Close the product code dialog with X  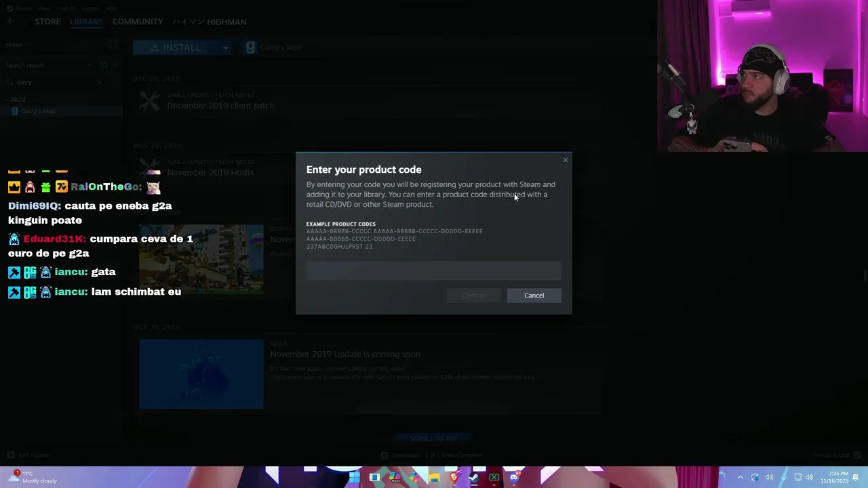tap(565, 160)
